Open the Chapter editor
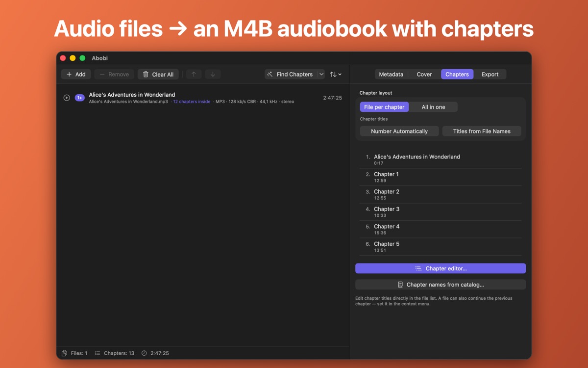The height and width of the screenshot is (368, 588). pyautogui.click(x=441, y=268)
